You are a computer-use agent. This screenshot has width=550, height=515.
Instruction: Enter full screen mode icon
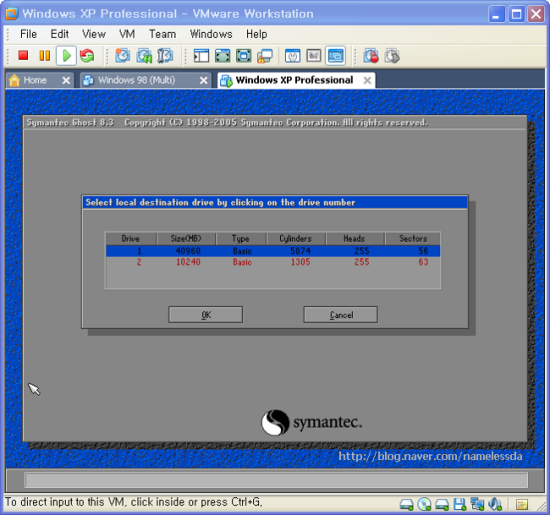pyautogui.click(x=222, y=55)
